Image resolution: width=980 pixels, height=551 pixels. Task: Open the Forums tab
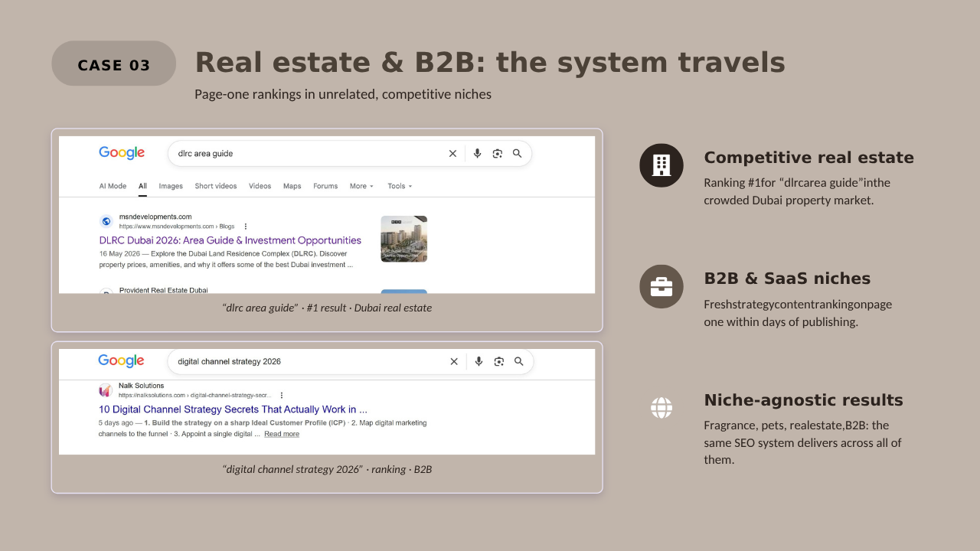click(325, 186)
